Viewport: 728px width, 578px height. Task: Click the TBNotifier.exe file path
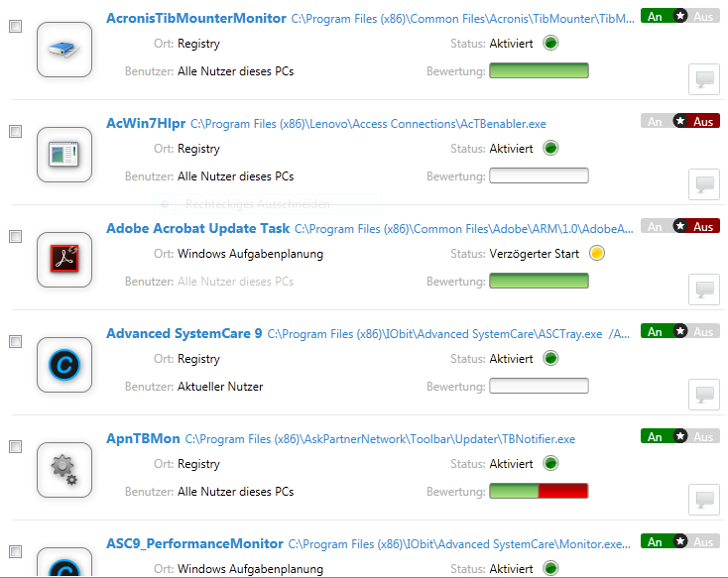pyautogui.click(x=380, y=439)
